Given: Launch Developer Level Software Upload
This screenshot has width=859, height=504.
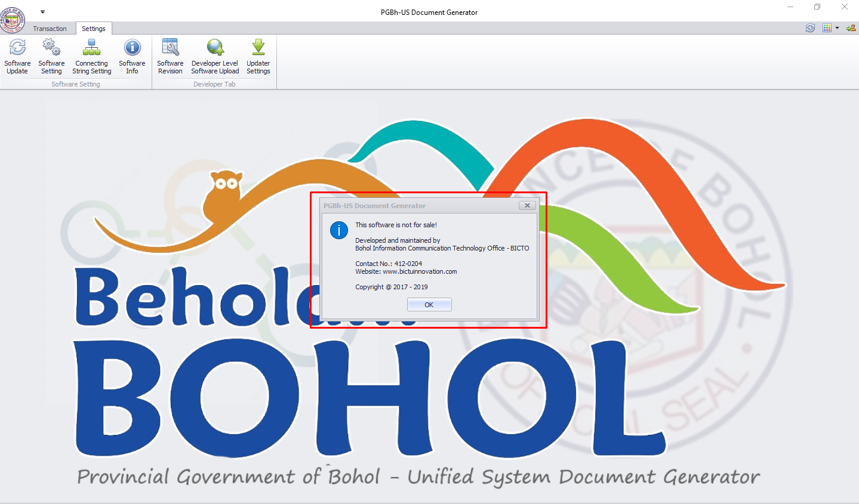Looking at the screenshot, I should [215, 57].
